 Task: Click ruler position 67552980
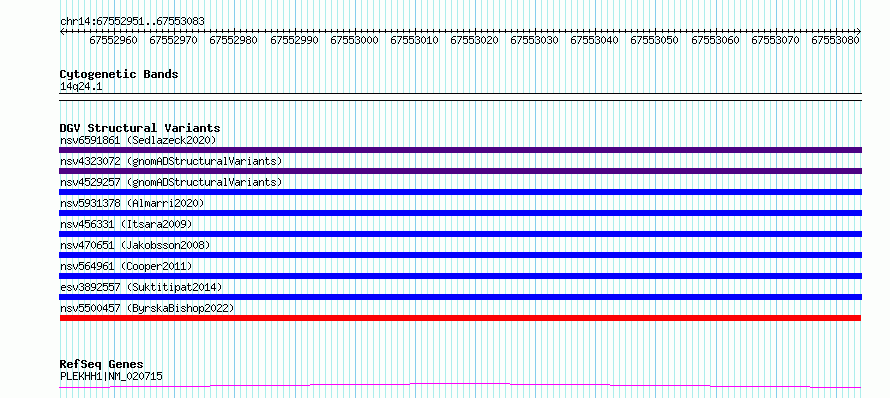[x=233, y=40]
